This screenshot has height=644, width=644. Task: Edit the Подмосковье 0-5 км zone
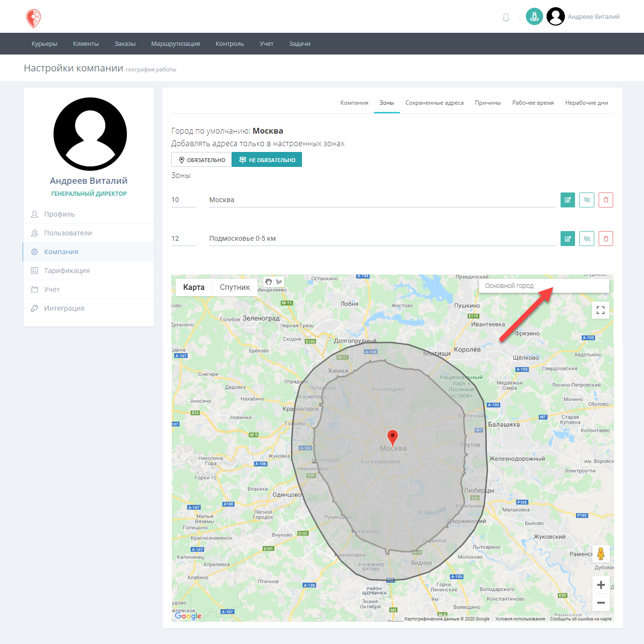pos(568,238)
